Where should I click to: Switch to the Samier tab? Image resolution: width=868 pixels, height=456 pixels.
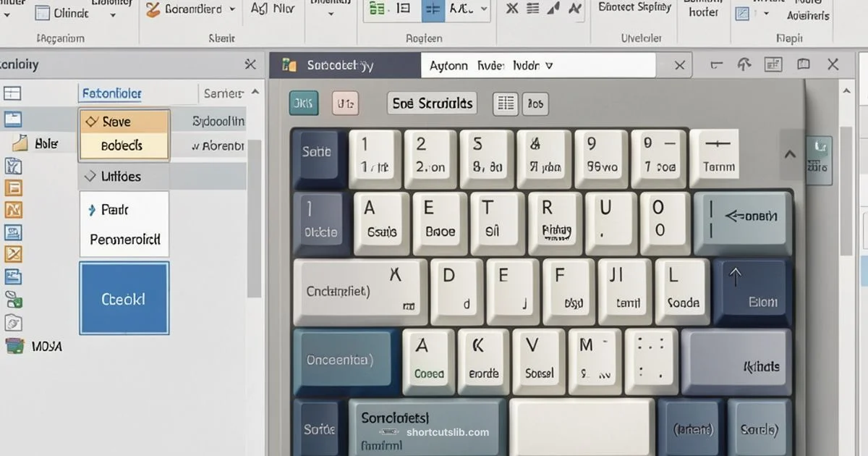tap(224, 93)
